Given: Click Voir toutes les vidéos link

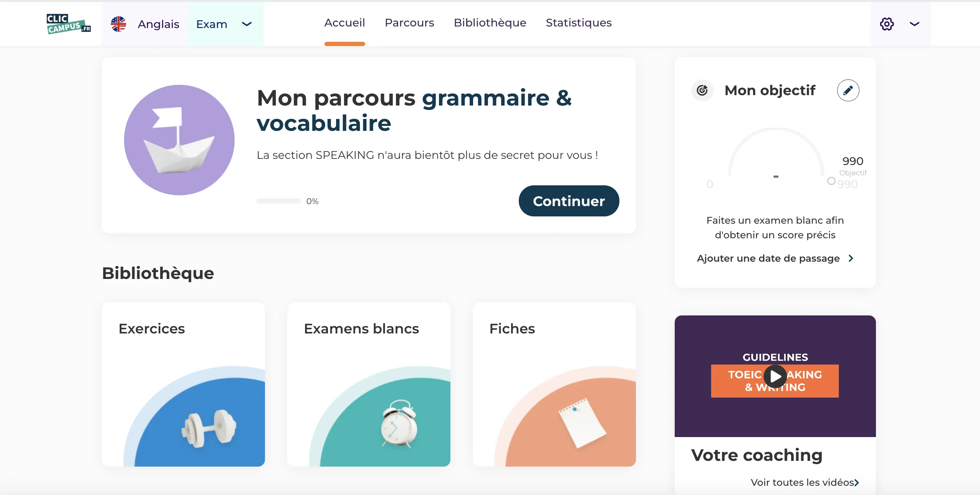Looking at the screenshot, I should [x=805, y=482].
